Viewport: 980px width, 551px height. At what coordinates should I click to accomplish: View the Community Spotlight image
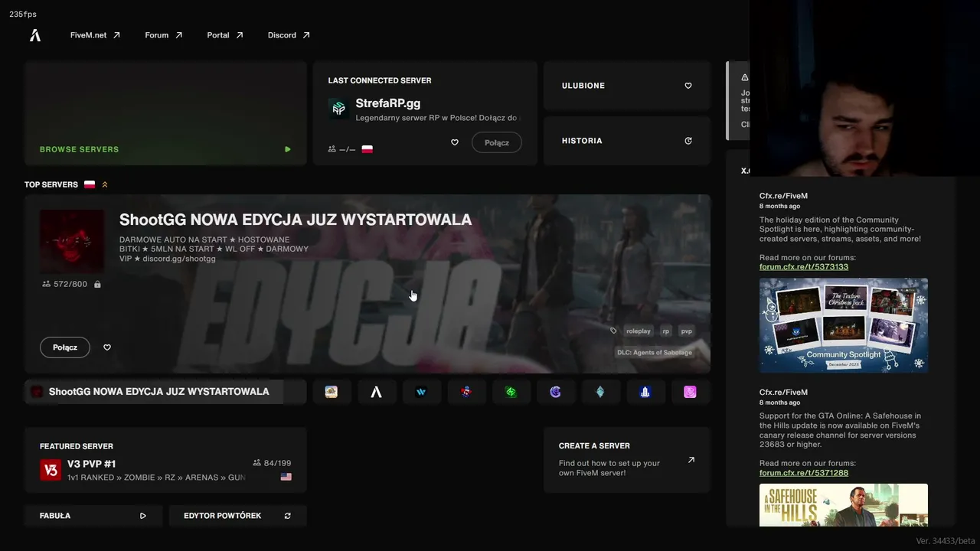click(844, 325)
